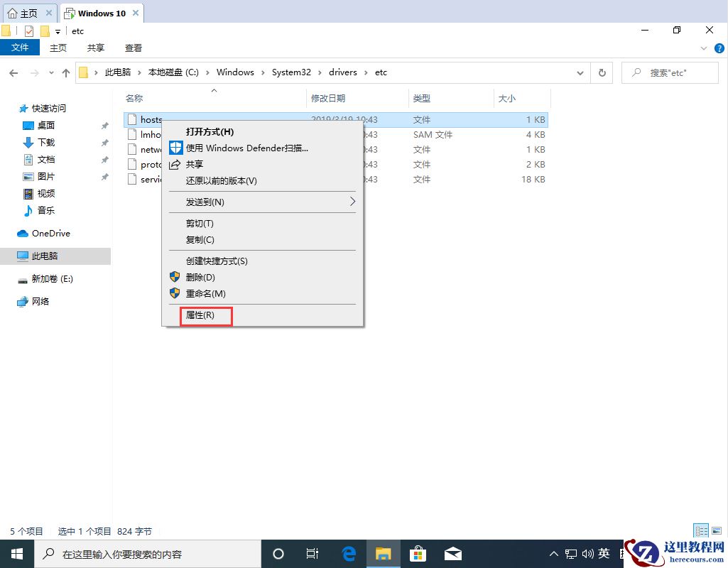Select 属性(R) in the context menu
Screen dimensions: 728x568
click(205, 315)
